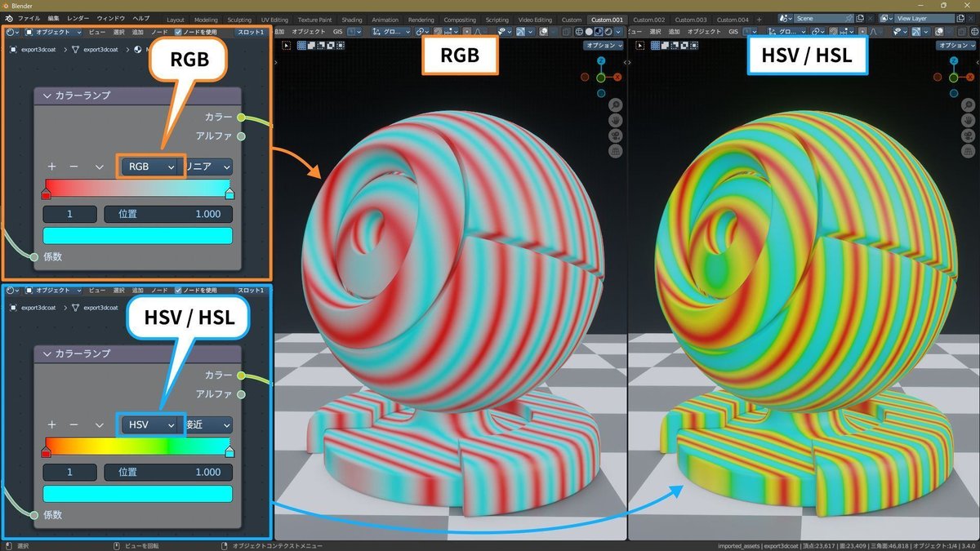
Task: Open GIS menu in left viewport header
Action: pos(337,32)
